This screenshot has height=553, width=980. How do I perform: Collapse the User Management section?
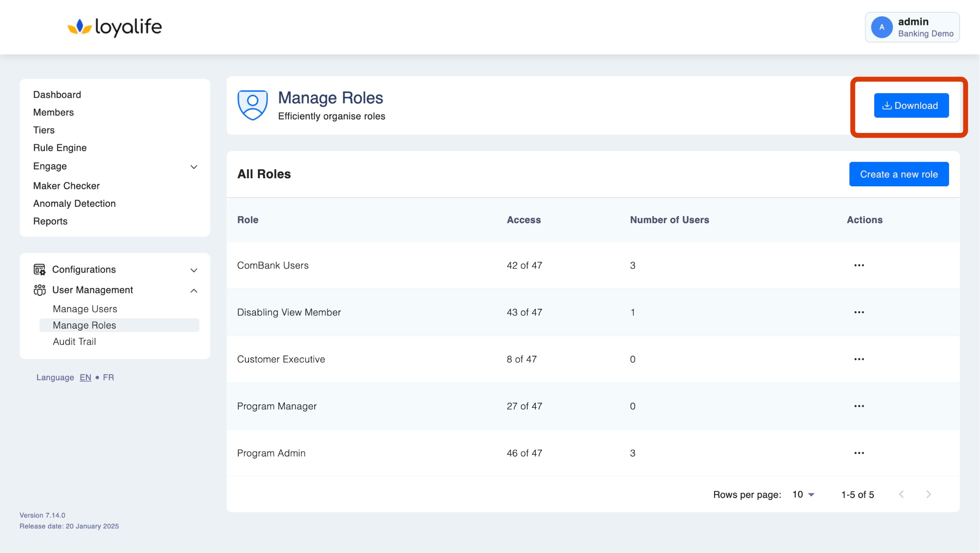[x=194, y=290]
